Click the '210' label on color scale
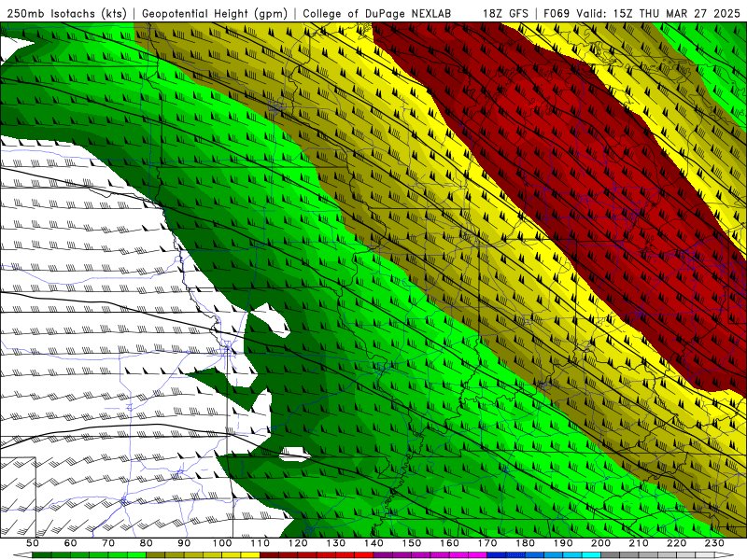This screenshot has width=747, height=560. [x=640, y=543]
